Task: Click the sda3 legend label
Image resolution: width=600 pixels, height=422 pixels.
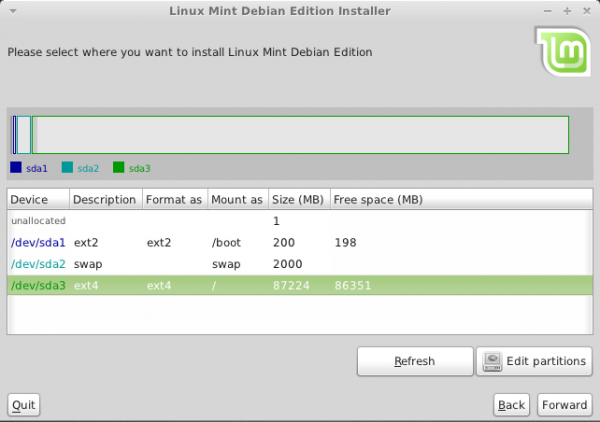Action: (140, 168)
